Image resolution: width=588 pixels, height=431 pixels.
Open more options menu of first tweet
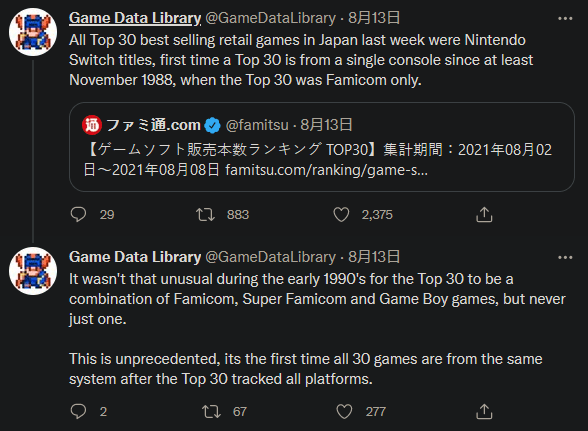tap(565, 18)
